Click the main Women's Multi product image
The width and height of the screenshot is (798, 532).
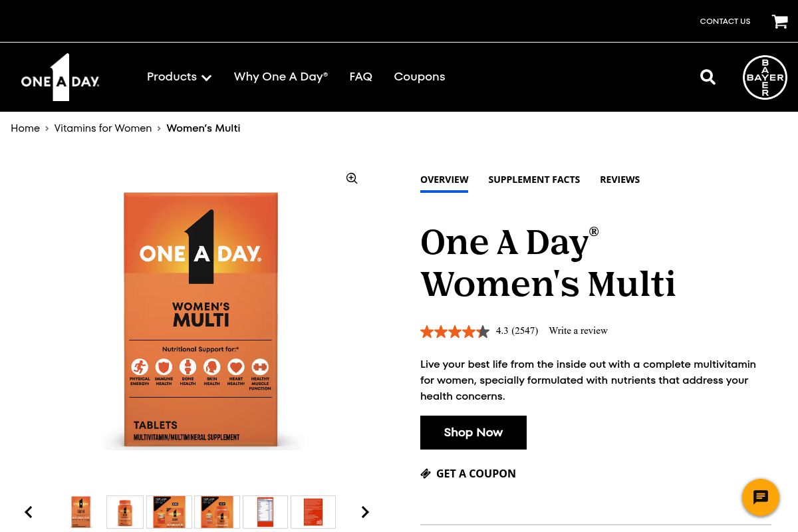[201, 321]
